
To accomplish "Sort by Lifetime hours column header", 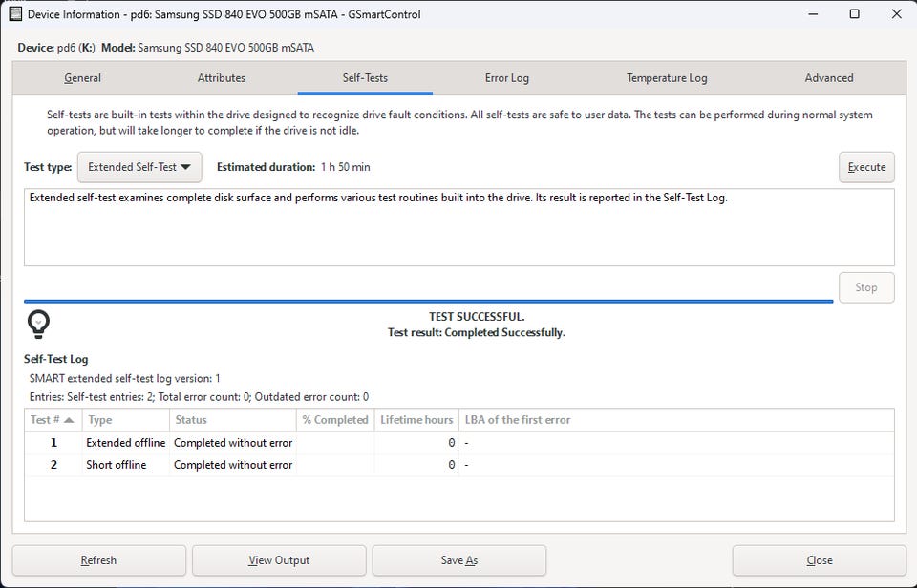I will [x=416, y=420].
